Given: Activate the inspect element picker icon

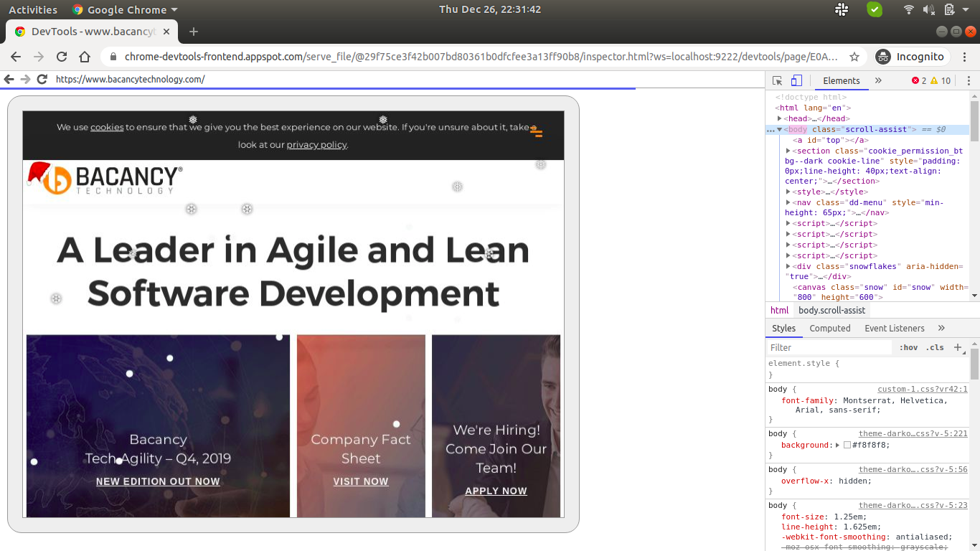Looking at the screenshot, I should click(x=778, y=80).
